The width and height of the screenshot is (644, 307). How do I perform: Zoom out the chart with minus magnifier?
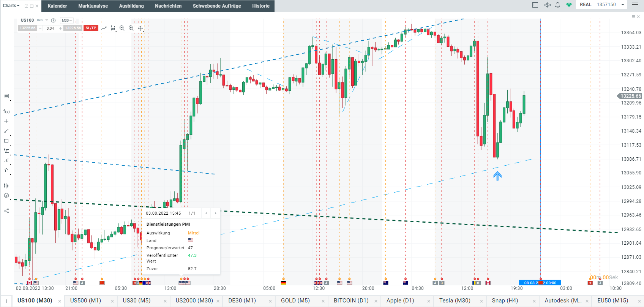coord(122,28)
